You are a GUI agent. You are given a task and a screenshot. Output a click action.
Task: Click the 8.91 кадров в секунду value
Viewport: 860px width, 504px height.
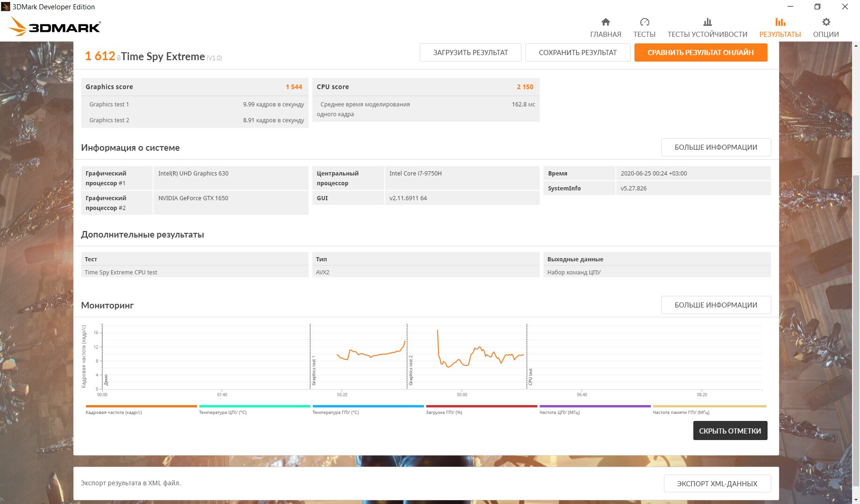tap(274, 120)
